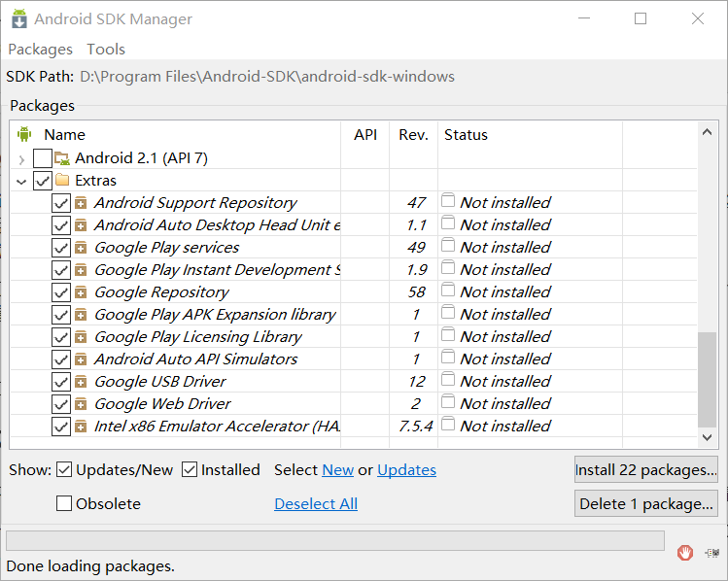The image size is (728, 581).
Task: Click package icon beside Google Play Licensing Library
Action: [81, 337]
